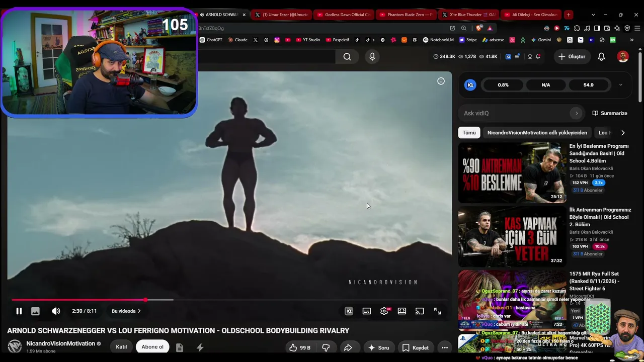Open the YT Studio bookmark

(308, 40)
